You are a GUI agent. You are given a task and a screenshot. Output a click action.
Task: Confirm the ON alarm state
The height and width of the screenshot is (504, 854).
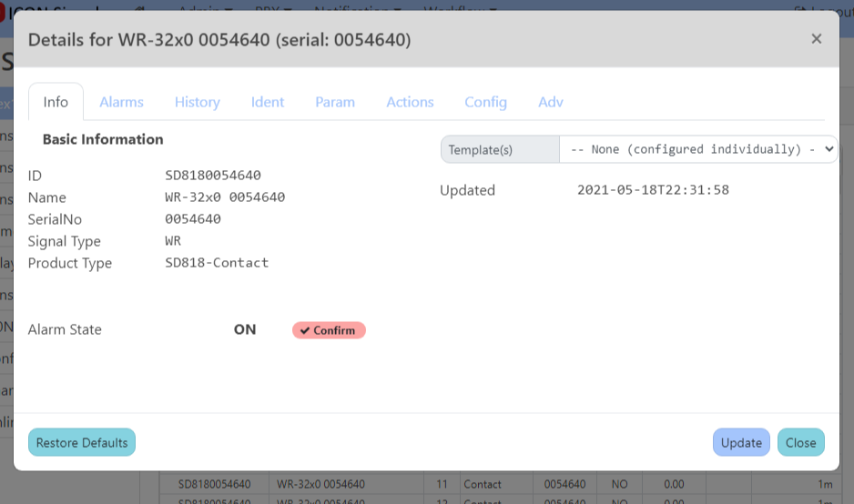coord(329,330)
